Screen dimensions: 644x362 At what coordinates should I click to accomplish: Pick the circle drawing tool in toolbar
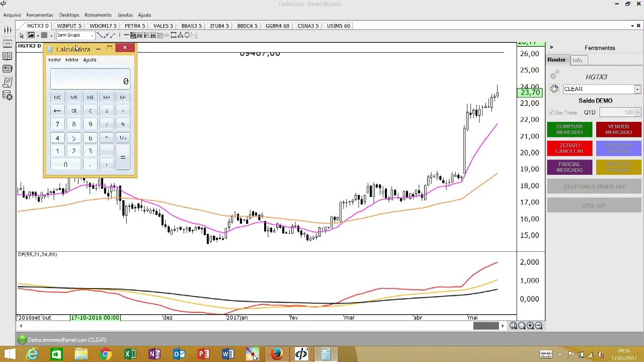187,35
